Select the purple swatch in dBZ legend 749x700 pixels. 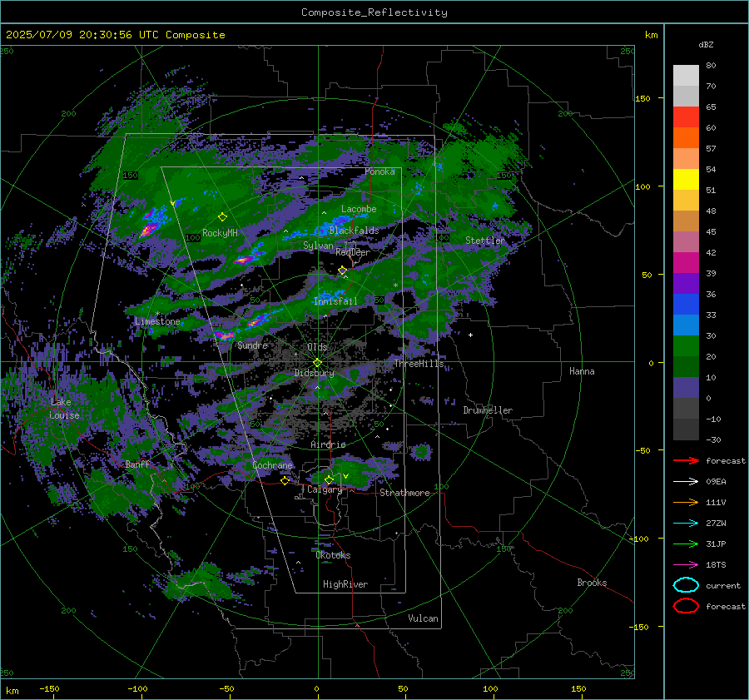[x=686, y=283]
